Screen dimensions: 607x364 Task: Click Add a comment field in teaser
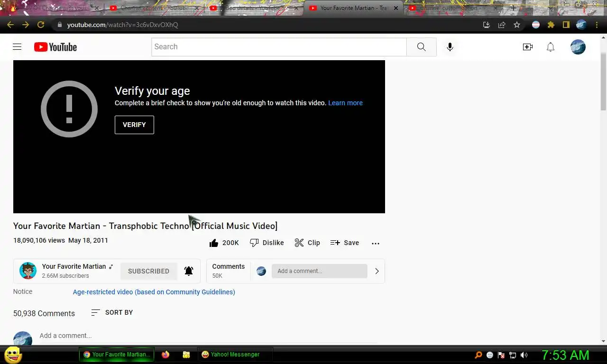point(319,271)
